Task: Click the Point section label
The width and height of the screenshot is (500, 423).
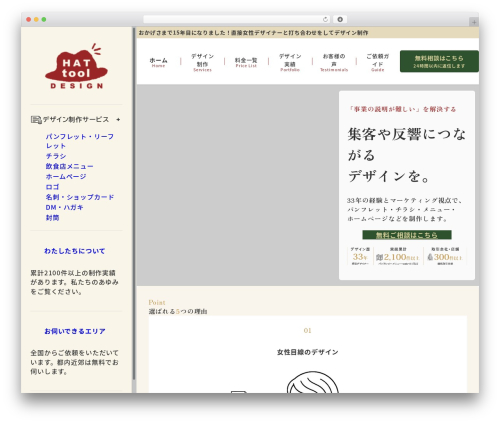Action: (x=157, y=302)
